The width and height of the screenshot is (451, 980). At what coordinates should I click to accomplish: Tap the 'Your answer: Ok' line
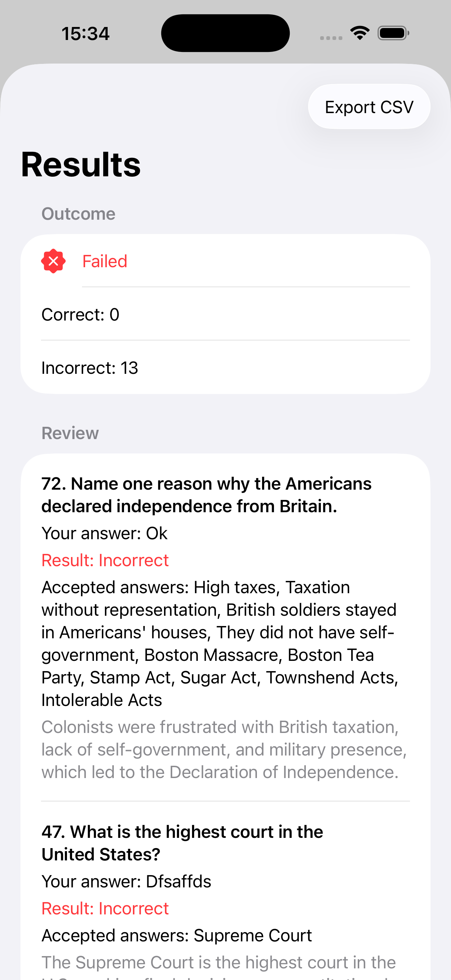(104, 533)
